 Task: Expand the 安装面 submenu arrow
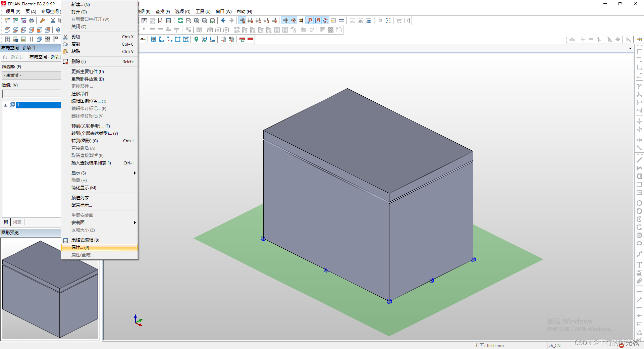tap(135, 222)
